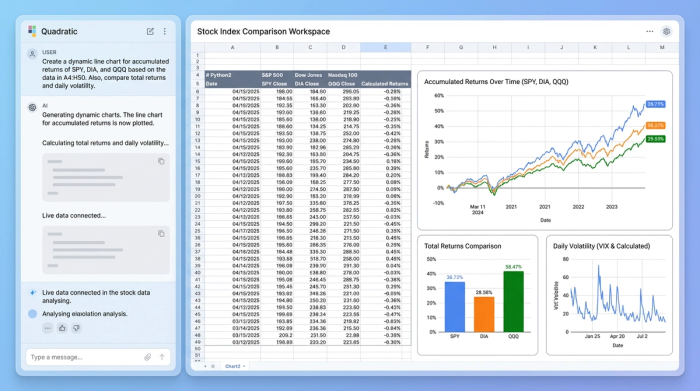This screenshot has height=391, width=700.
Task: Click the orange DIA bar in the bar chart
Action: coord(484,315)
